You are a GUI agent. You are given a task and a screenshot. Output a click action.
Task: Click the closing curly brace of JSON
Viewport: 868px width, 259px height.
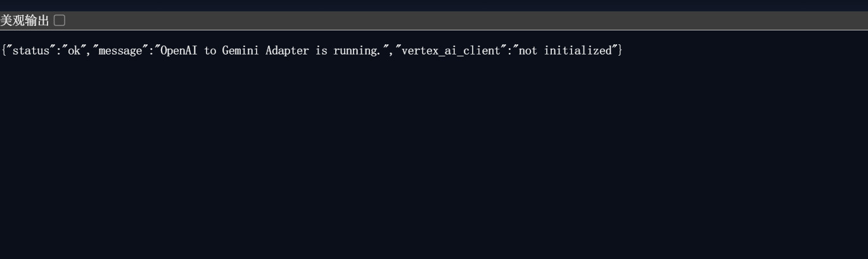620,51
